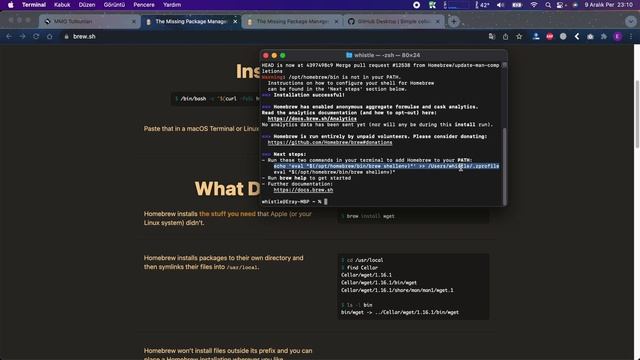
Task: Click the battery icon in the menu bar
Action: pos(517,5)
